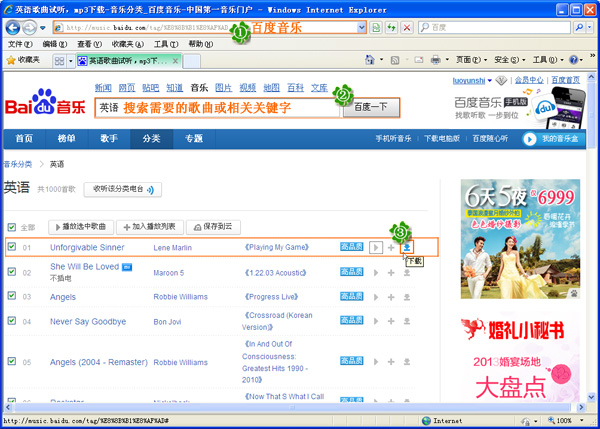Open the 查看(V) menu
600x429 pixels.
click(x=90, y=44)
